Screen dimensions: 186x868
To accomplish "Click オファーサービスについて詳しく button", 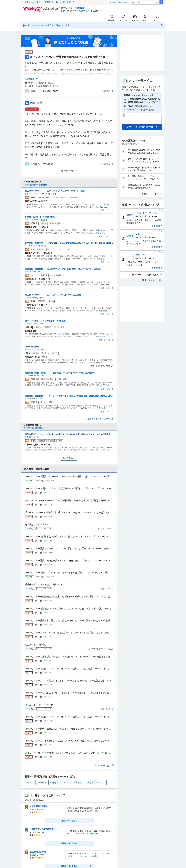I will point(142,127).
